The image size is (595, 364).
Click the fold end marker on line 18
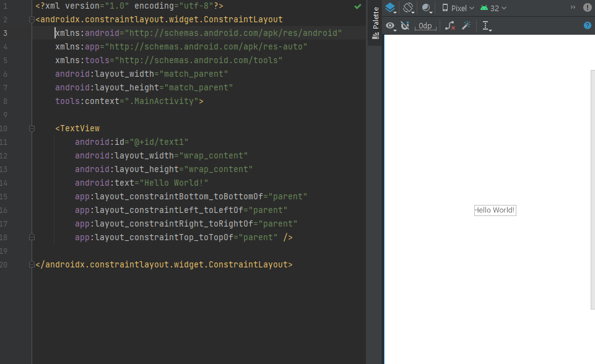pyautogui.click(x=32, y=237)
